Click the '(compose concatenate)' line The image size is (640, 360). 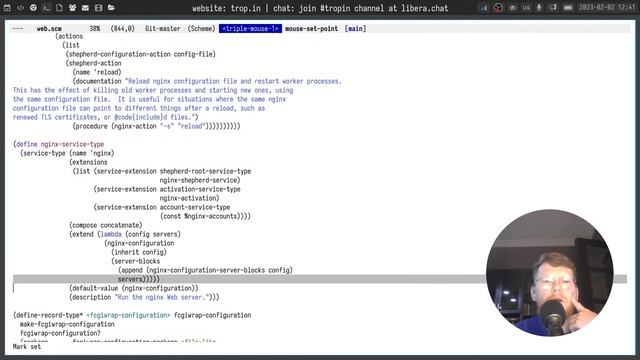click(x=106, y=225)
